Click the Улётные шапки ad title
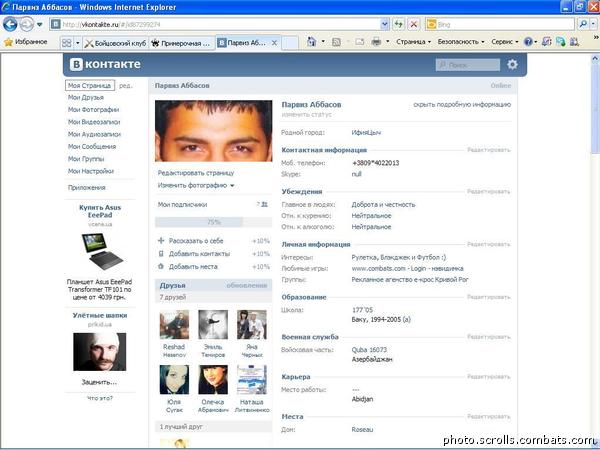Screen dimensions: 600x450 tap(100, 315)
